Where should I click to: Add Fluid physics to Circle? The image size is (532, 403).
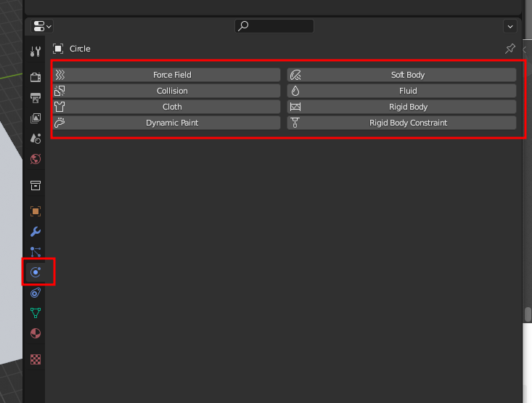pyautogui.click(x=401, y=91)
